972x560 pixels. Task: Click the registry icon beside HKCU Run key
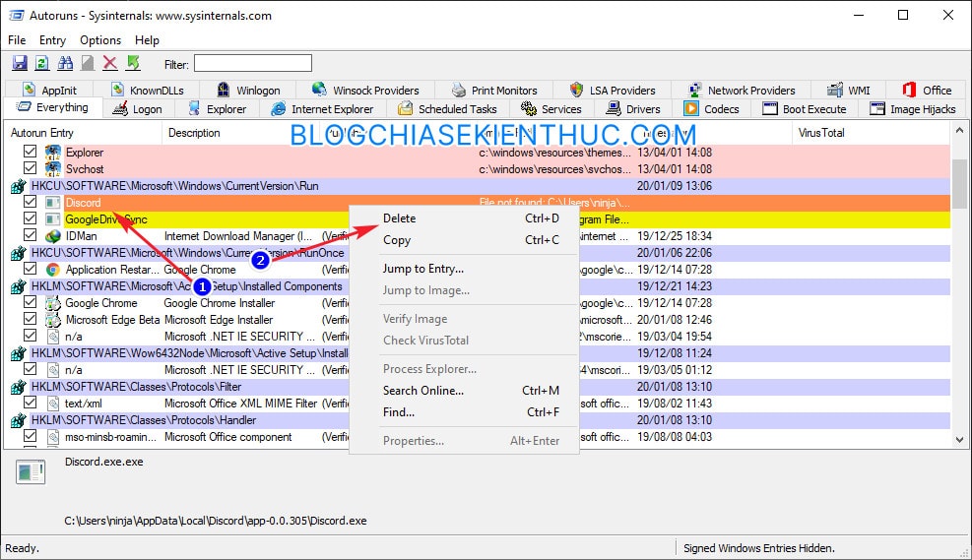point(19,186)
